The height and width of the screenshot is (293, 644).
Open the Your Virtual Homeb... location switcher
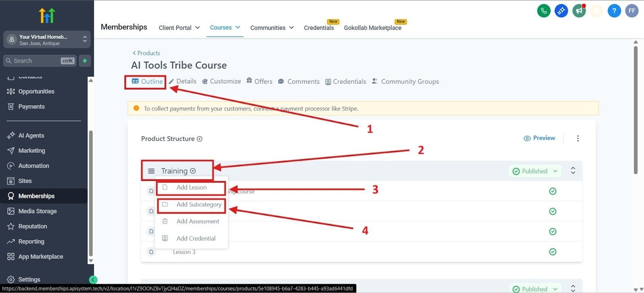point(47,40)
